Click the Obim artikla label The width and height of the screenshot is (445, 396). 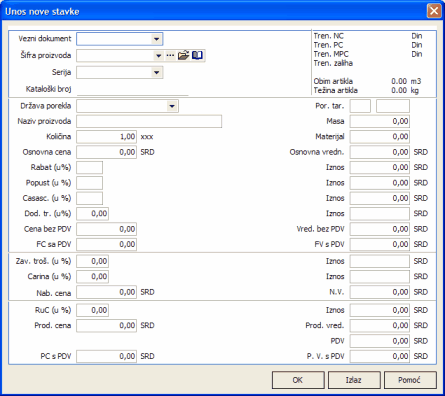coord(333,81)
